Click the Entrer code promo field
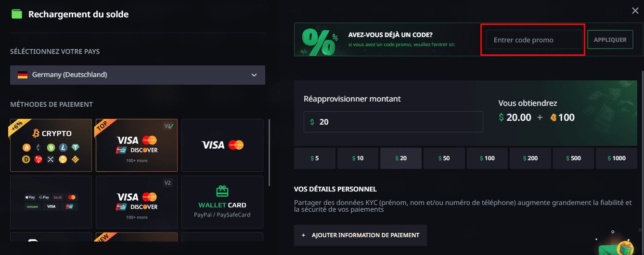 534,40
